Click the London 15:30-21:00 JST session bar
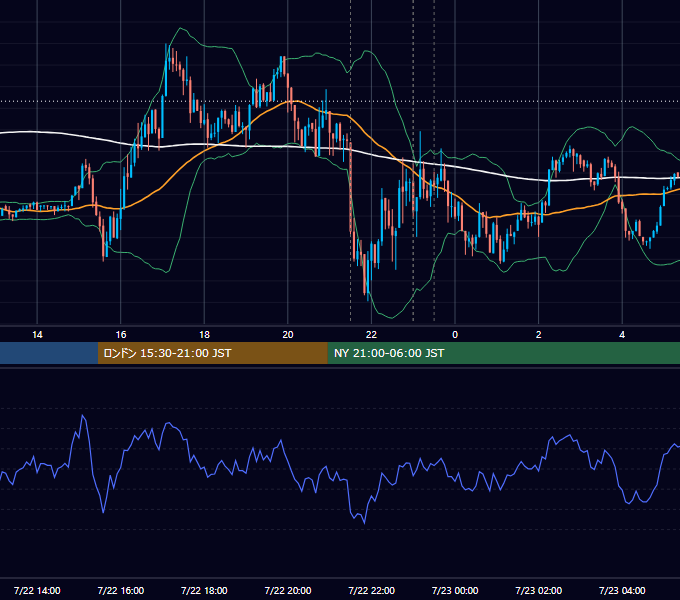 pyautogui.click(x=212, y=353)
